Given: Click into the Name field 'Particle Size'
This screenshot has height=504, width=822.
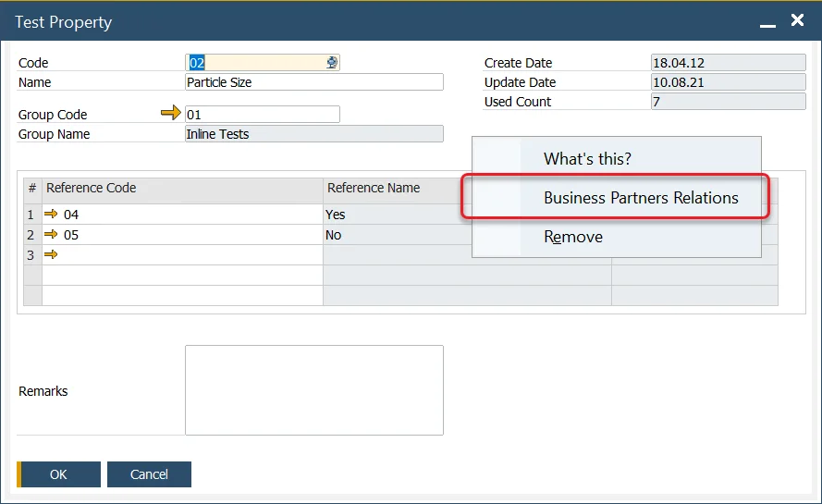Looking at the screenshot, I should tap(313, 82).
